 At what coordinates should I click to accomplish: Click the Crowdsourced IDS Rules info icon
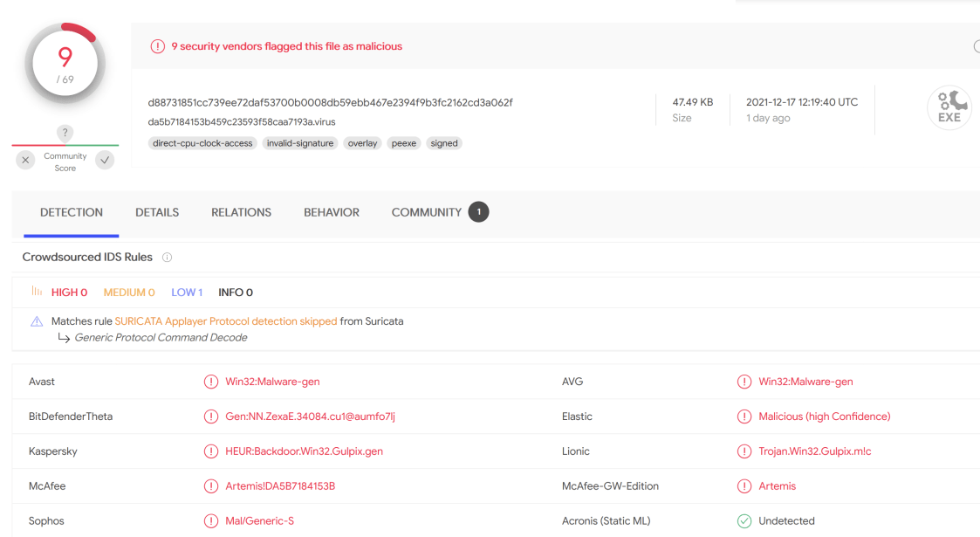point(167,258)
